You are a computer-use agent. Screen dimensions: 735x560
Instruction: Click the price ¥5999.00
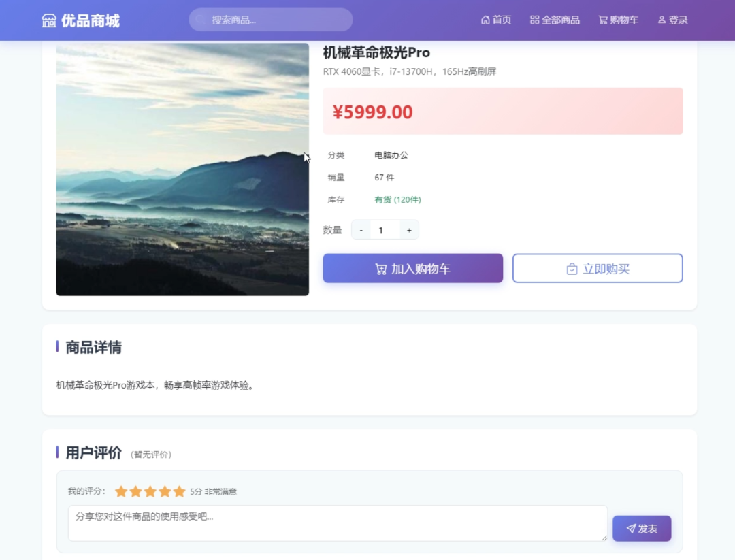point(373,112)
